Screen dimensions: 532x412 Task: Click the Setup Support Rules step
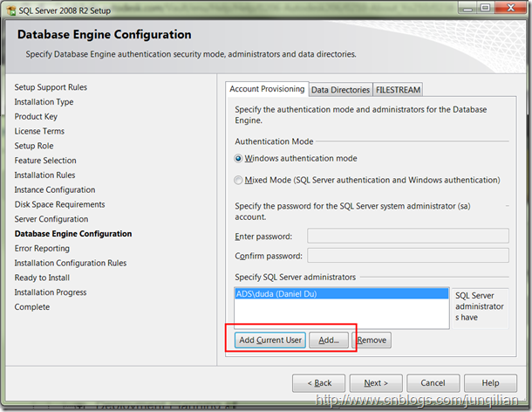coord(51,87)
